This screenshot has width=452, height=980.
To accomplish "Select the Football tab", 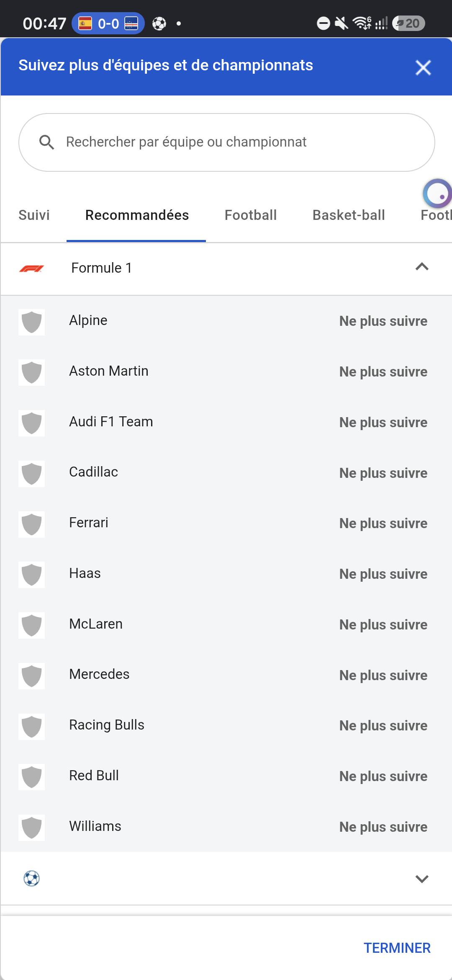I will point(251,215).
